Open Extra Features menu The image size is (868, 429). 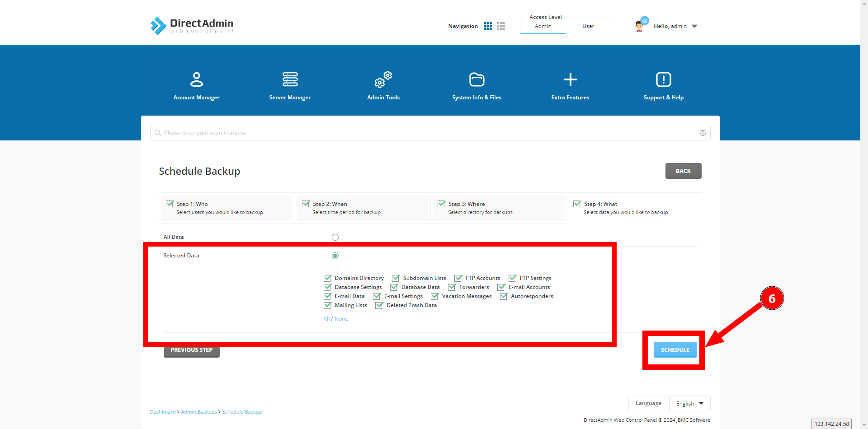[x=570, y=86]
